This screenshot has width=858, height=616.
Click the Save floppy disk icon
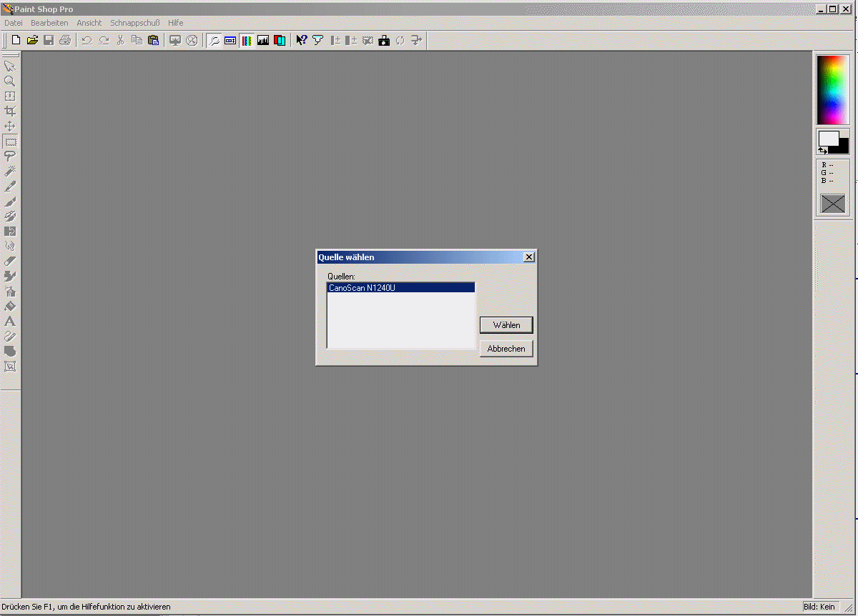point(49,41)
